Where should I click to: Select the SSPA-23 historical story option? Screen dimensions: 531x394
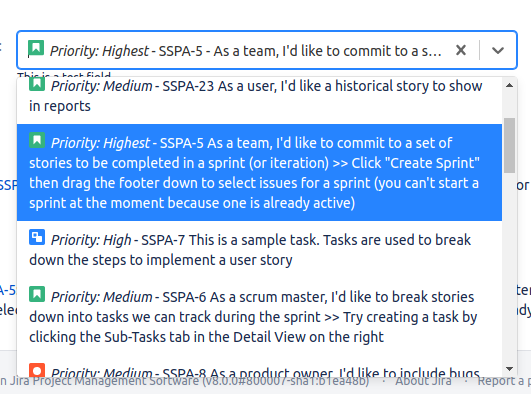click(x=259, y=96)
